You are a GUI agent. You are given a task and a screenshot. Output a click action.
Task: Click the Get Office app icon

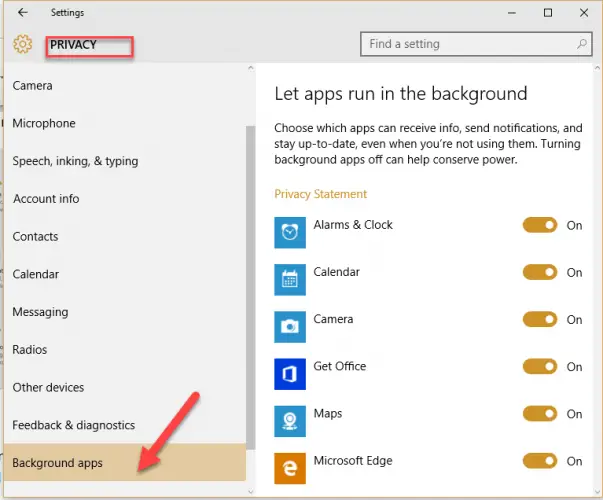(x=290, y=374)
